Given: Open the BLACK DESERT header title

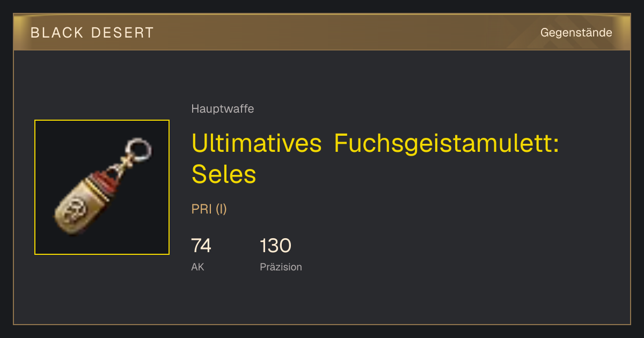Looking at the screenshot, I should coord(92,33).
